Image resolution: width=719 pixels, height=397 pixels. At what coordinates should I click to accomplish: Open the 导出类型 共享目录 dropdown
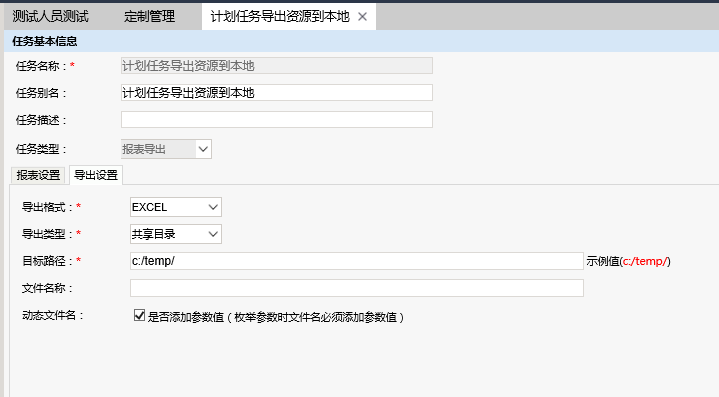point(176,234)
